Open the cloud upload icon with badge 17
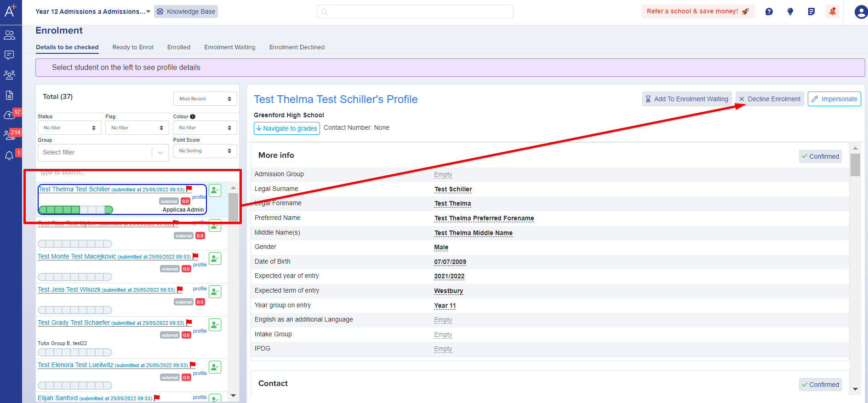Viewport: 868px width, 403px height. 10,115
